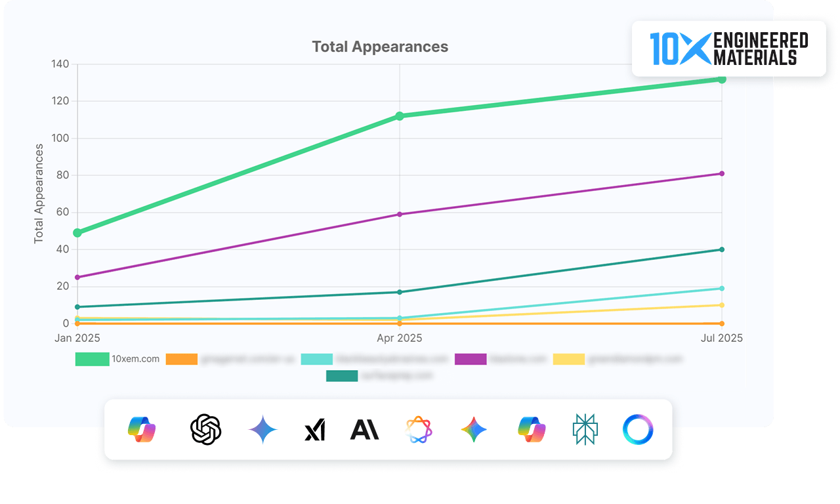Click the blue-purple Gemini sparkle icon
This screenshot has width=840, height=504.
(263, 430)
